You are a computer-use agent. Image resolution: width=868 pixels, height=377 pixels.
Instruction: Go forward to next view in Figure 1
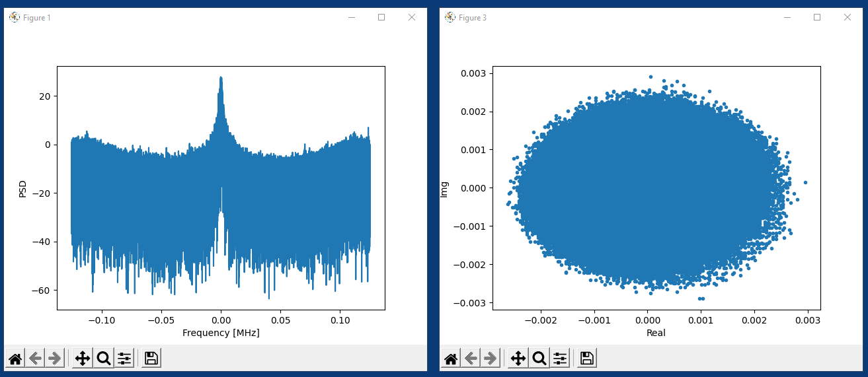pyautogui.click(x=54, y=359)
